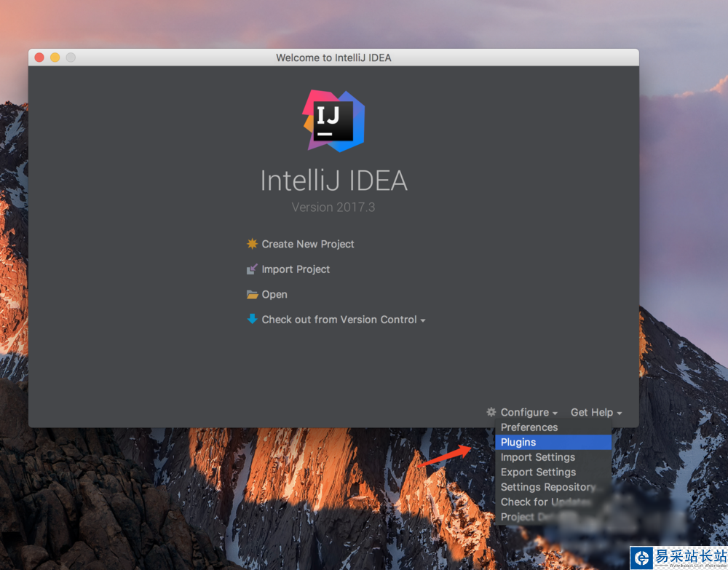728x570 pixels.
Task: Close the Welcome window with red button
Action: coord(39,57)
